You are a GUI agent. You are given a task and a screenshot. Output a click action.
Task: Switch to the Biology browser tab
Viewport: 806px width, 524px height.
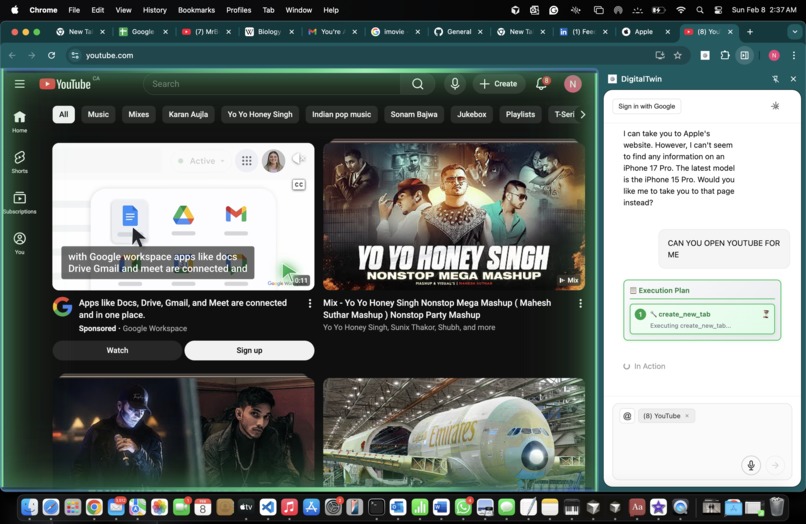[x=269, y=31]
